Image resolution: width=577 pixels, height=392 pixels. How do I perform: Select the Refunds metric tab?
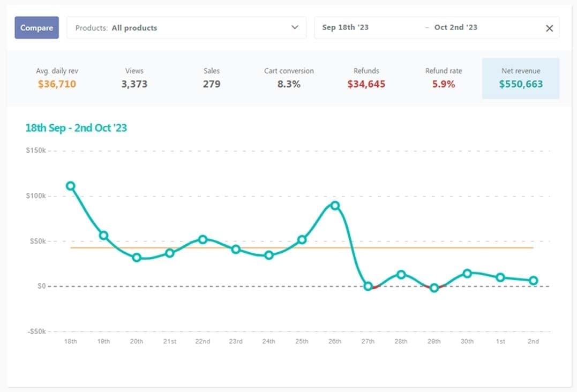tap(366, 78)
